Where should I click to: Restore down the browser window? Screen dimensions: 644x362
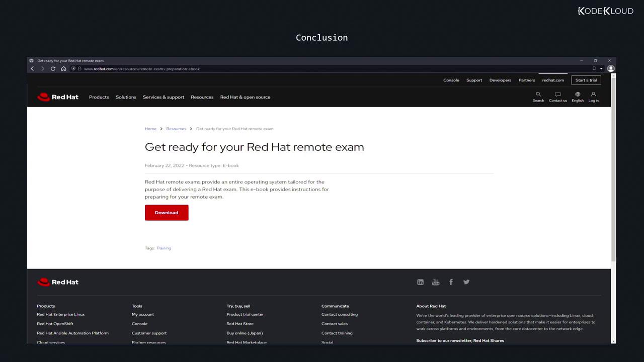[595, 61]
